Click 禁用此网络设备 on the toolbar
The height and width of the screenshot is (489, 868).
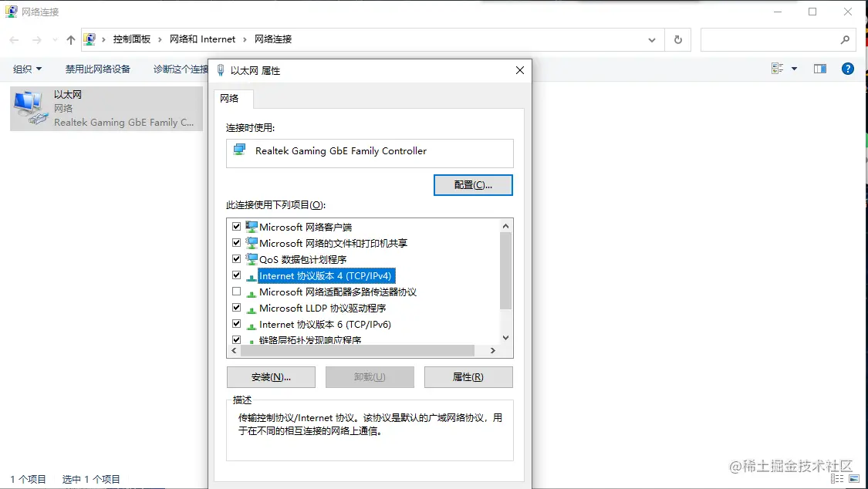click(96, 68)
